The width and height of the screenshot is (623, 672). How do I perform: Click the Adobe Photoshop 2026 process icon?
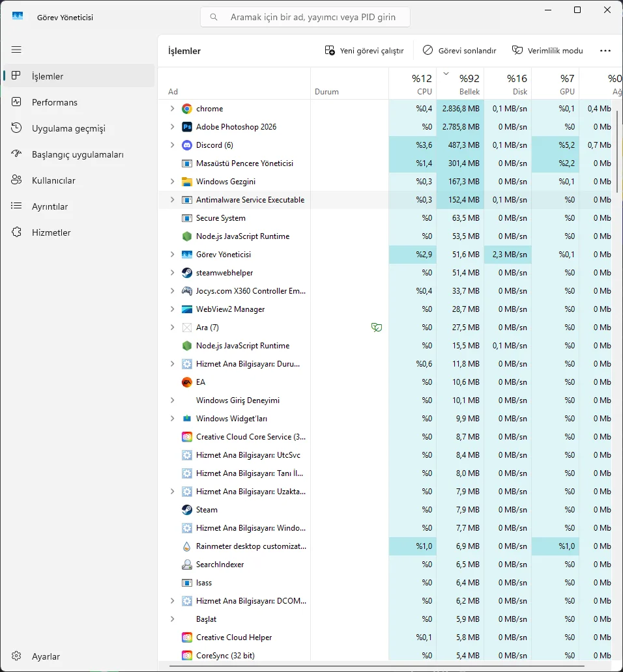pyautogui.click(x=187, y=127)
